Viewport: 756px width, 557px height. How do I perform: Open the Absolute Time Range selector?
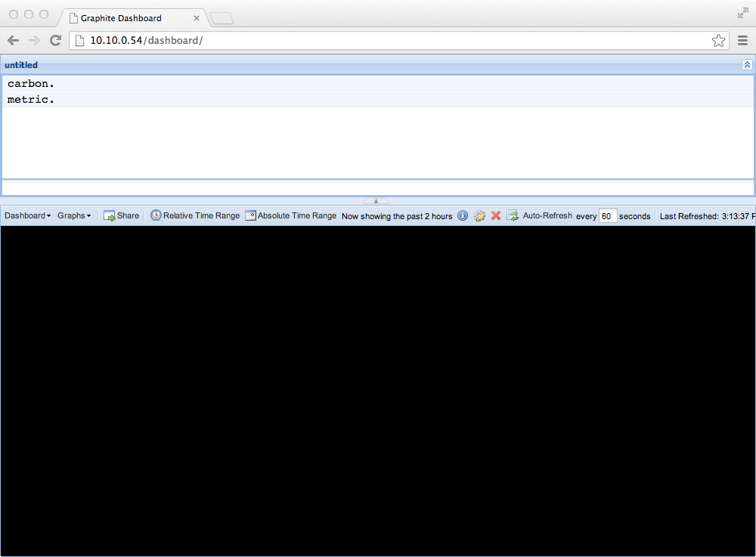291,216
